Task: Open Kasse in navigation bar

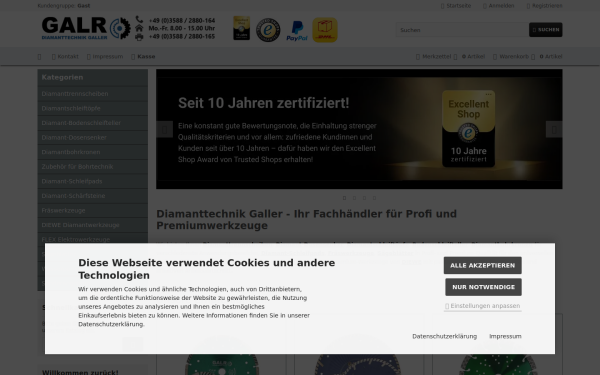Action: tap(143, 57)
